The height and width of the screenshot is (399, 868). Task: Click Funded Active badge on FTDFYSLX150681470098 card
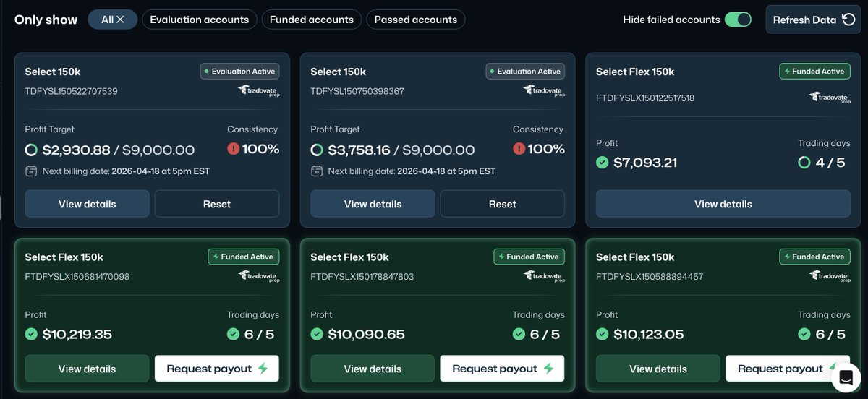pos(244,257)
